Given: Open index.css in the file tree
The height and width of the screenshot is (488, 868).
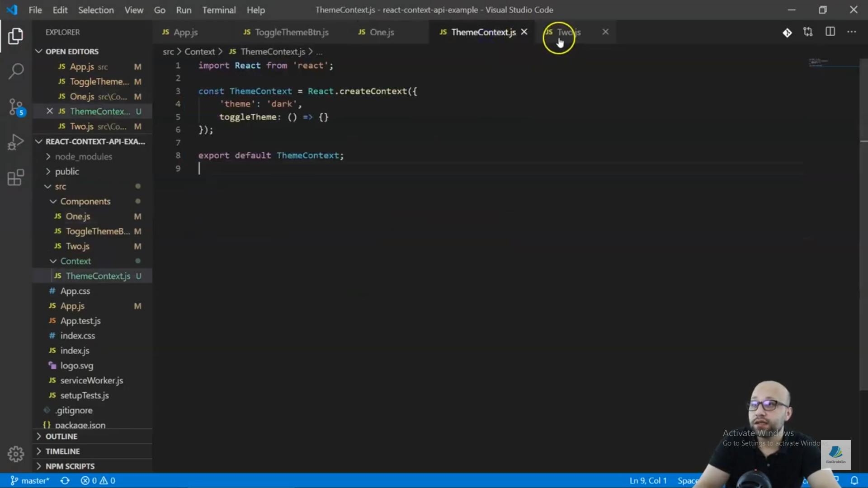Looking at the screenshot, I should [x=77, y=335].
